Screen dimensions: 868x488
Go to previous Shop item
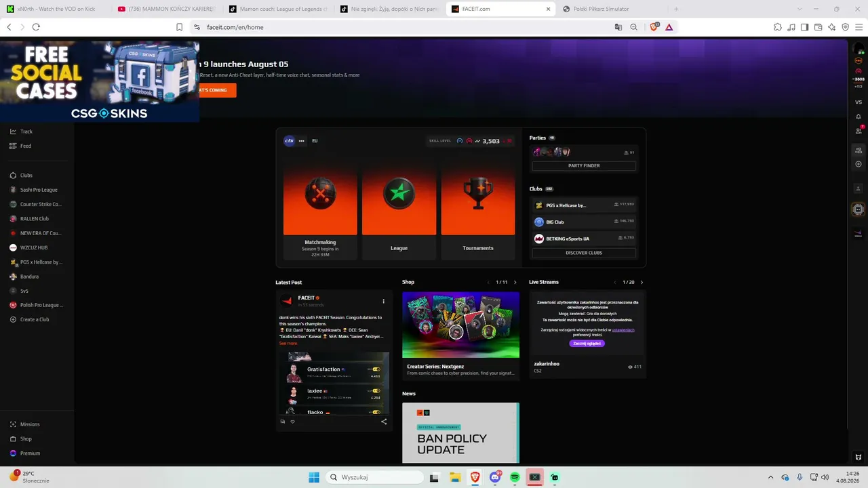click(x=488, y=282)
